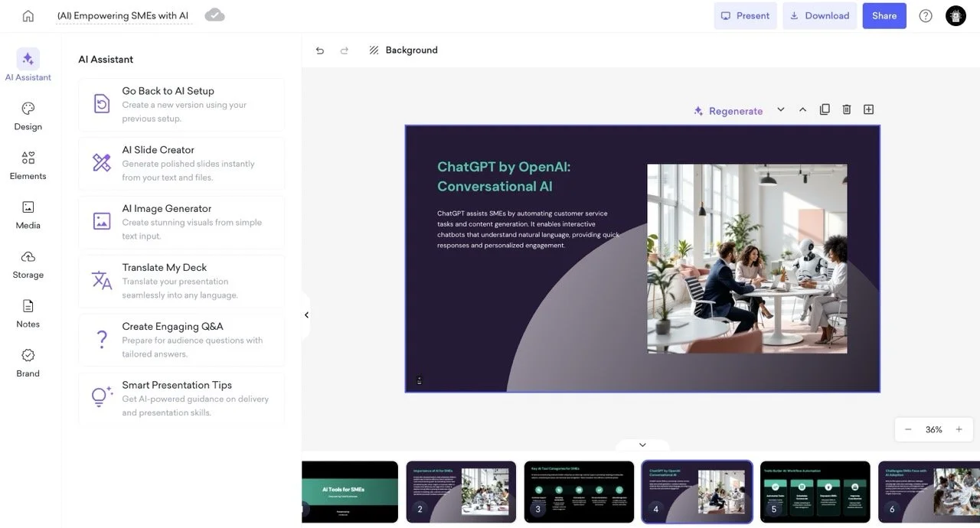Viewport: 980px width, 528px height.
Task: Open the Elements sidebar tab
Action: coord(28,165)
